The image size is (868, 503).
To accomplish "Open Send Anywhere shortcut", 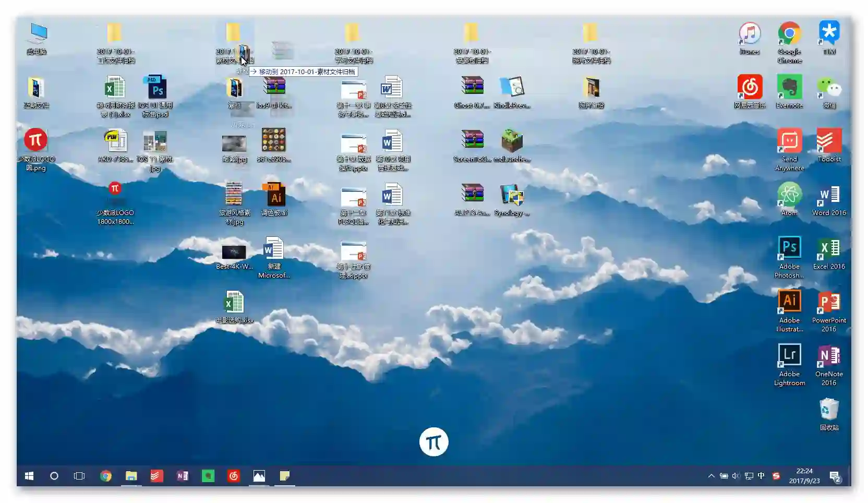I will (789, 141).
